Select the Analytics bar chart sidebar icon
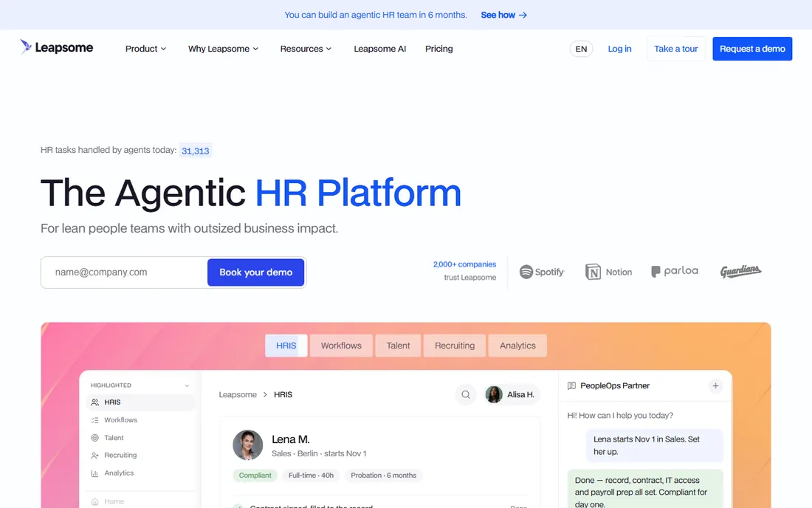This screenshot has width=812, height=508. point(94,473)
